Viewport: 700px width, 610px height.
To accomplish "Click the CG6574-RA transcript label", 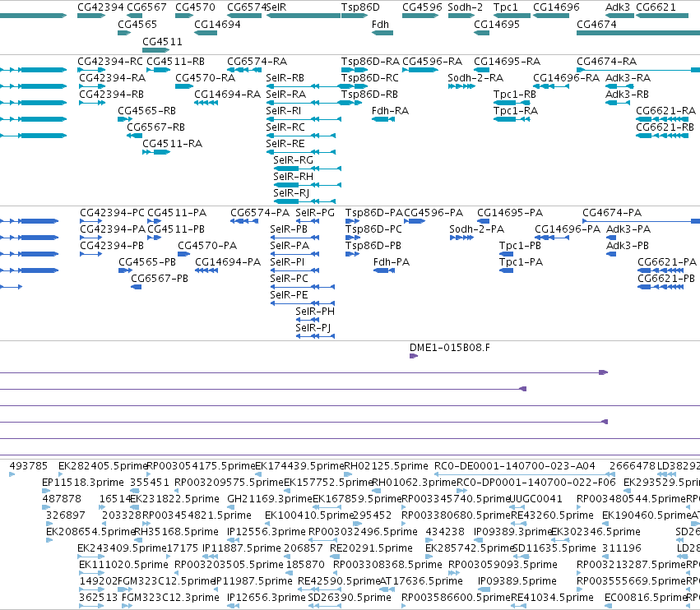I will coord(257,61).
